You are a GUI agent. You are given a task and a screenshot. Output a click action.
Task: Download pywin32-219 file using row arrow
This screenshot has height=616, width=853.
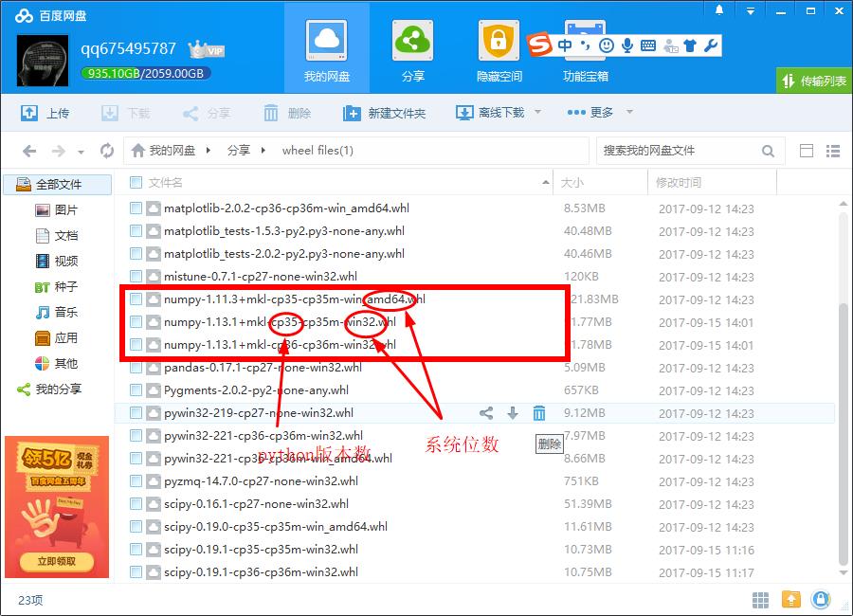point(513,413)
